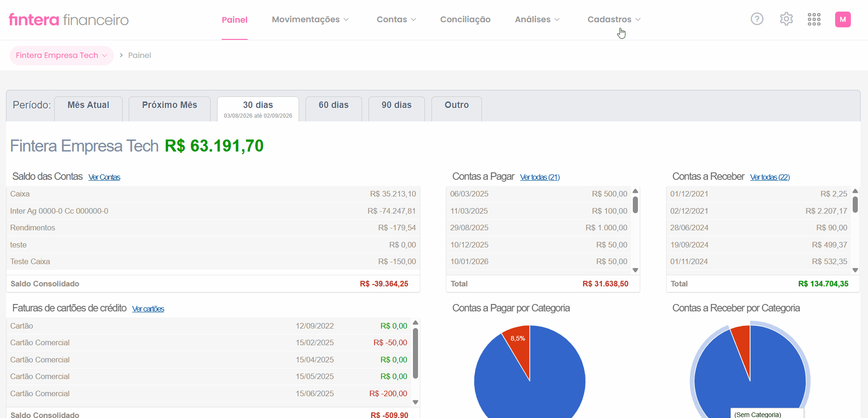Click the scroll-up arrow in Contas a Receber
The width and height of the screenshot is (868, 418).
(855, 191)
